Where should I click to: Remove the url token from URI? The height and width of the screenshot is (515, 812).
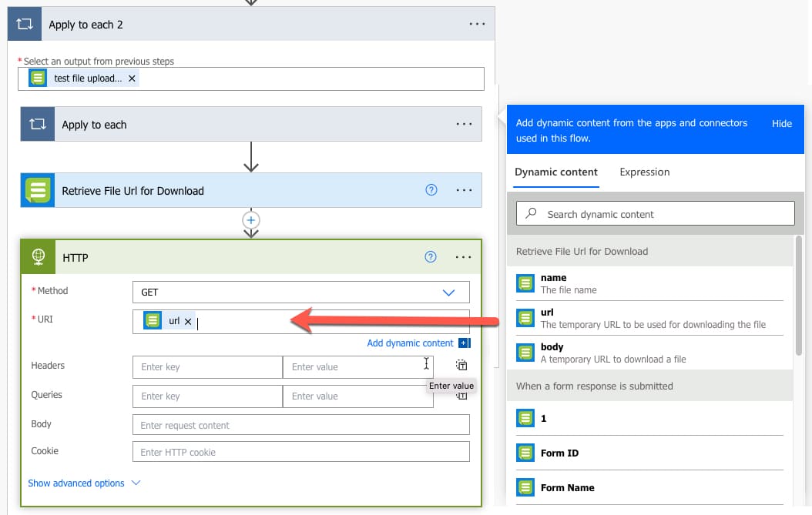tap(188, 322)
